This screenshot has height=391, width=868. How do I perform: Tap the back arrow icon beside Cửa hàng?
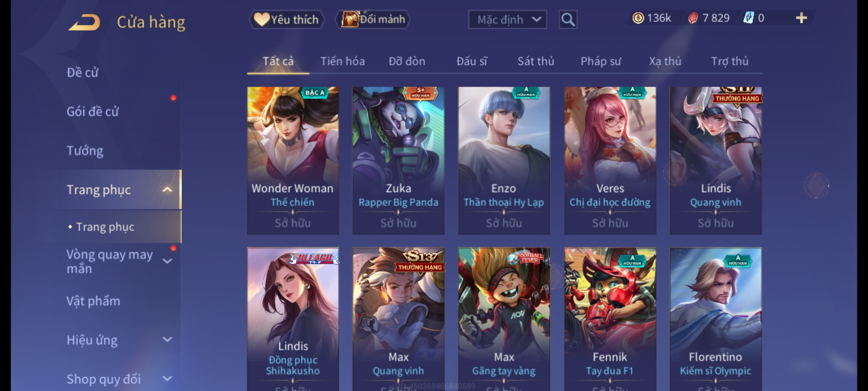pyautogui.click(x=84, y=22)
